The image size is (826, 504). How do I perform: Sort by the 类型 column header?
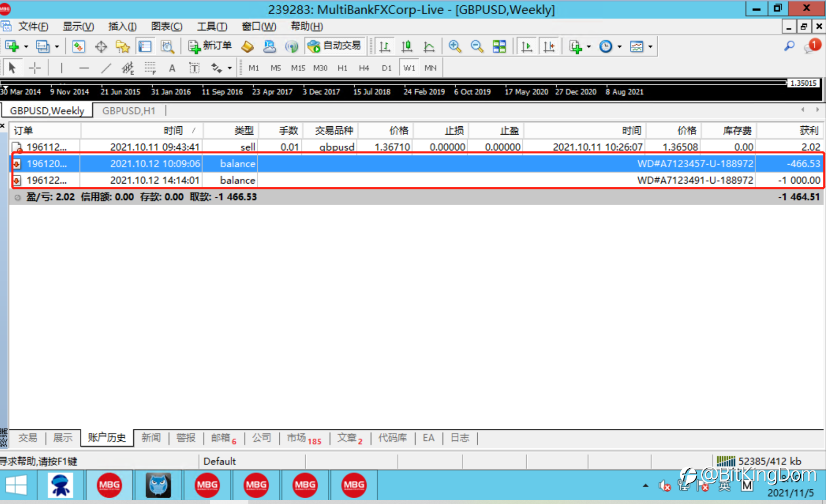click(231, 130)
